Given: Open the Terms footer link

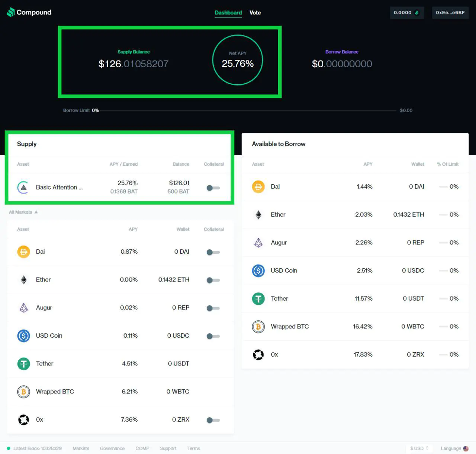Looking at the screenshot, I should coord(193,448).
